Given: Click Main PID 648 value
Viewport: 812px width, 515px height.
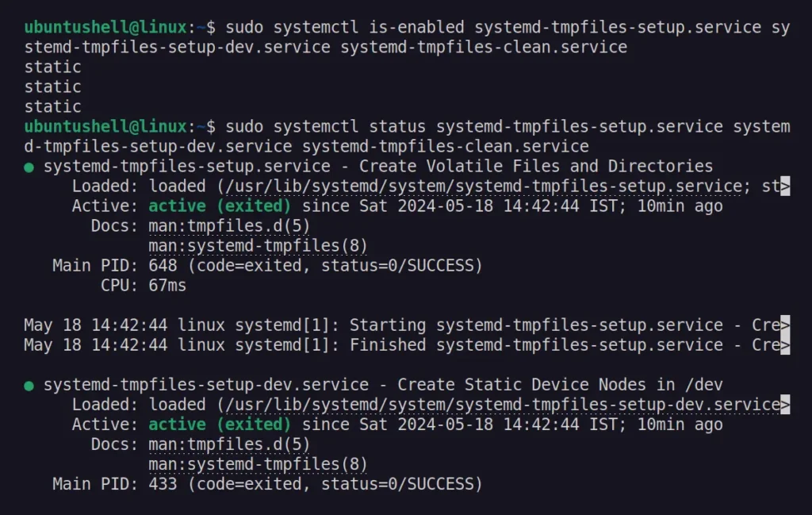Looking at the screenshot, I should 163,266.
